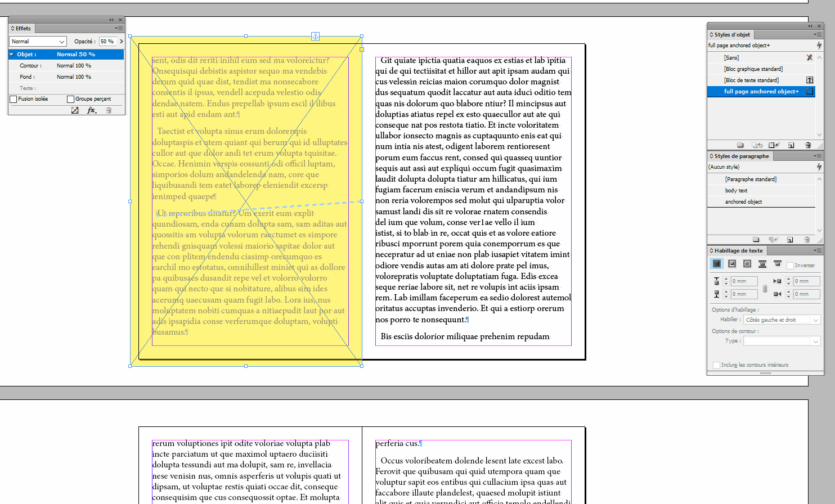Choose Wrap around bounding box icon
Image resolution: width=835 pixels, height=504 pixels.
732,264
